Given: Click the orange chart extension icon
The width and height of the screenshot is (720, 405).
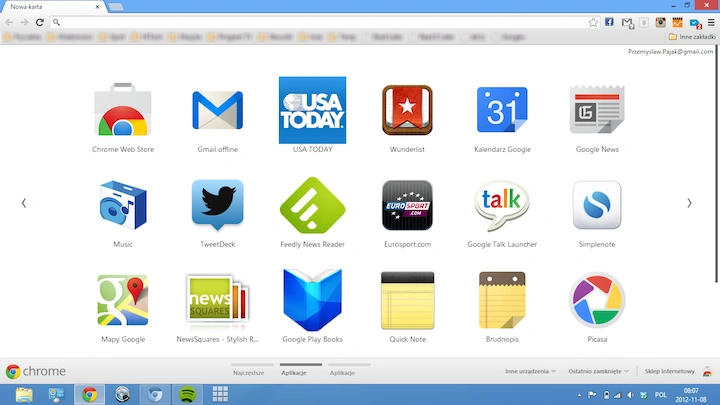Looking at the screenshot, I should coord(677,22).
